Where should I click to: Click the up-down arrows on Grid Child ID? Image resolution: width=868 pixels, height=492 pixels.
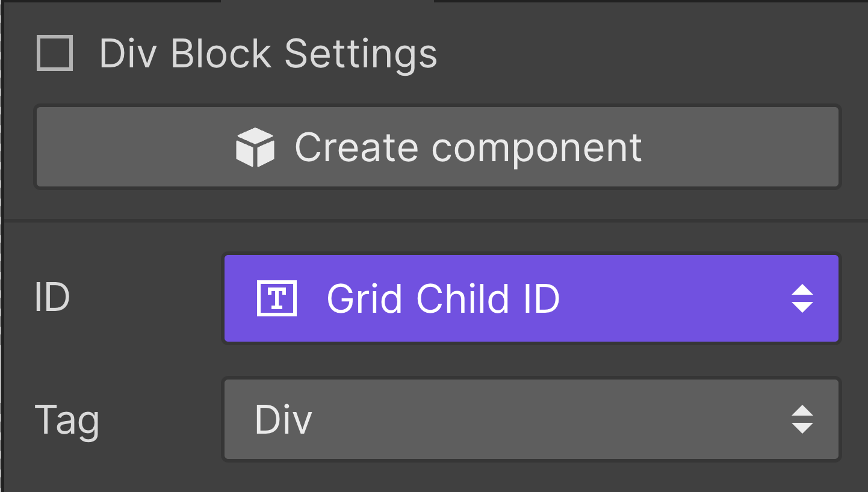tap(802, 298)
